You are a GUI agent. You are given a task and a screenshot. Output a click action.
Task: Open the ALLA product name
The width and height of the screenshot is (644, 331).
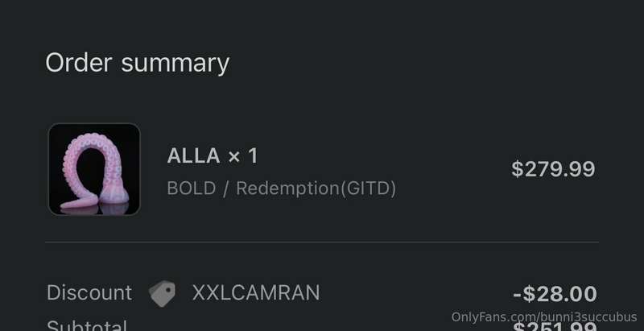(193, 156)
